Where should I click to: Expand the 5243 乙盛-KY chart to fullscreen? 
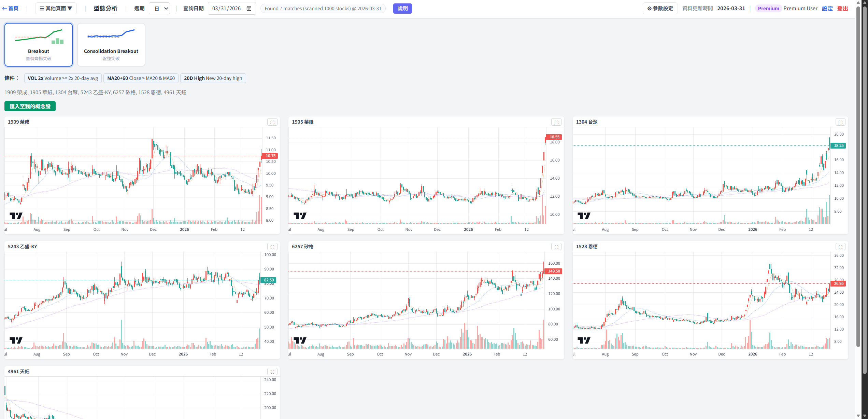click(x=272, y=247)
